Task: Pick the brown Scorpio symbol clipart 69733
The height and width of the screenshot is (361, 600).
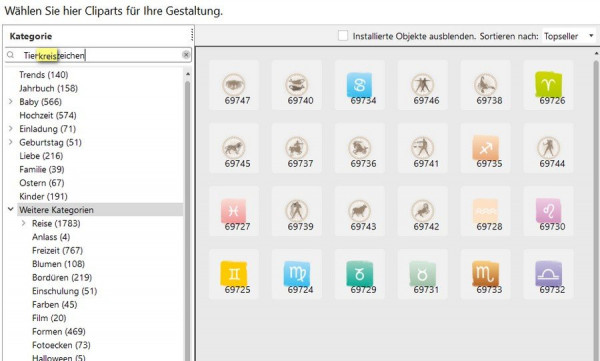Action: pos(486,274)
